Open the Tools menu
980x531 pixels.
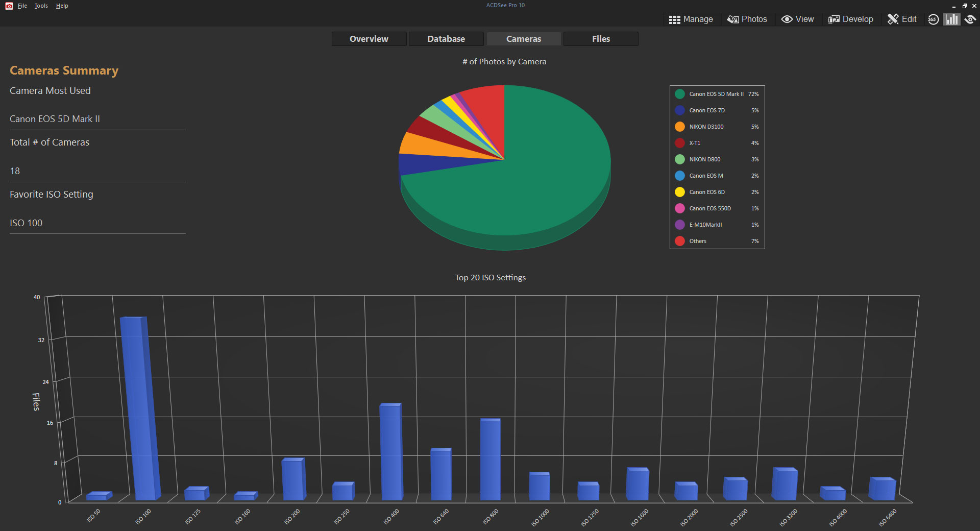coord(41,6)
